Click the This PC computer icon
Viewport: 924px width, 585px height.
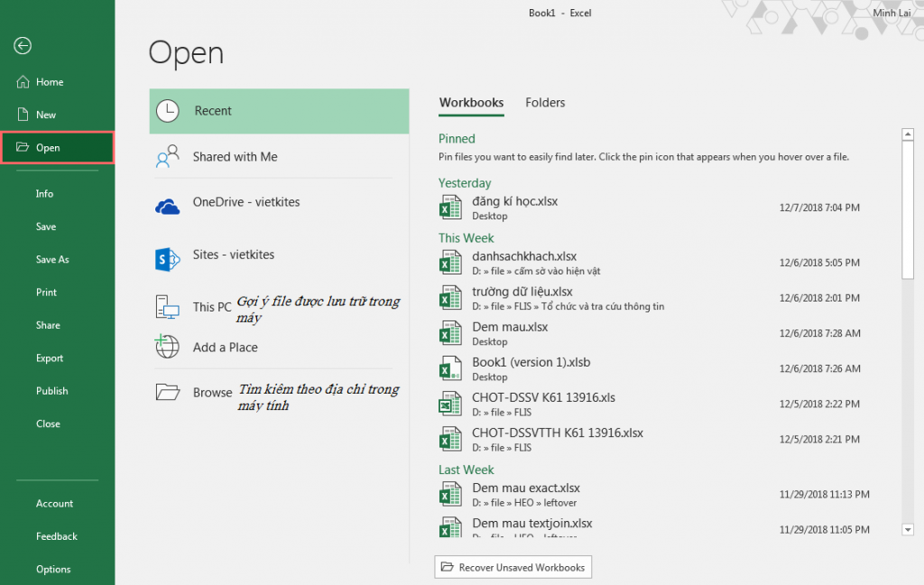point(167,307)
